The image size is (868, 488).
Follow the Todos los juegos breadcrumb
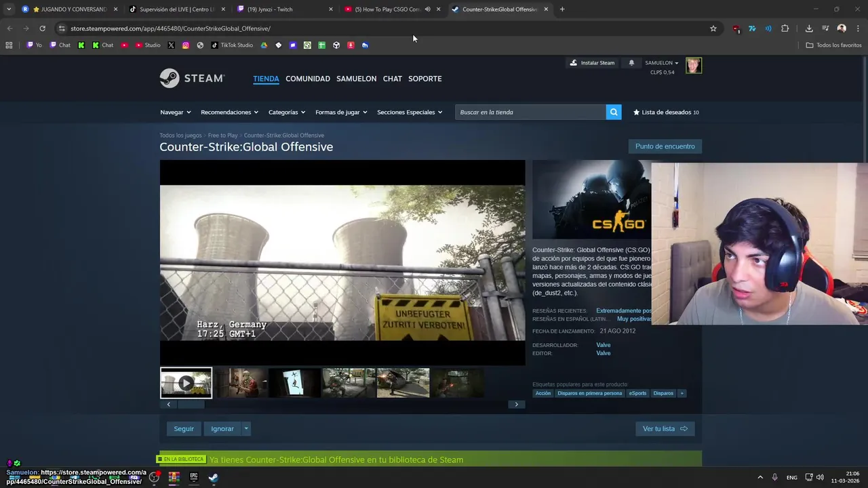pos(180,136)
